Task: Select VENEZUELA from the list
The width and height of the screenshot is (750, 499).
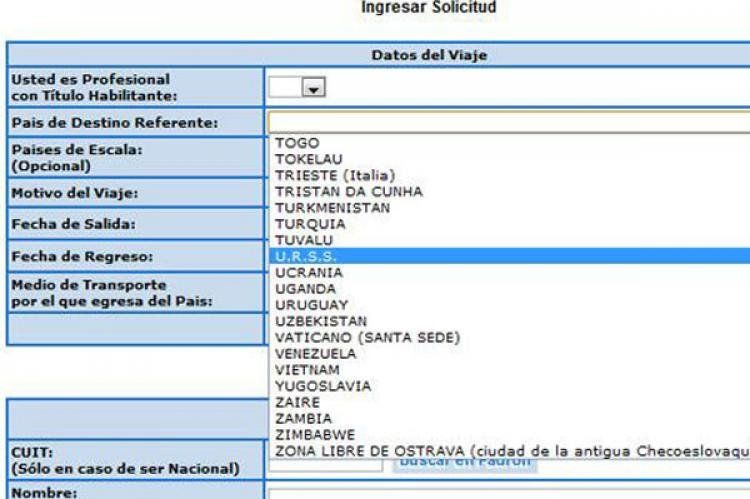Action: 510,354
